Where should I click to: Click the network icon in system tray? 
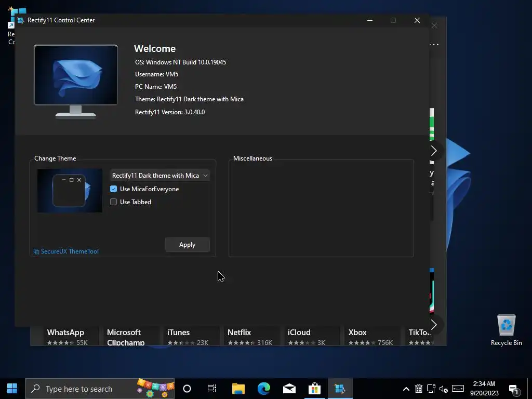pos(431,389)
